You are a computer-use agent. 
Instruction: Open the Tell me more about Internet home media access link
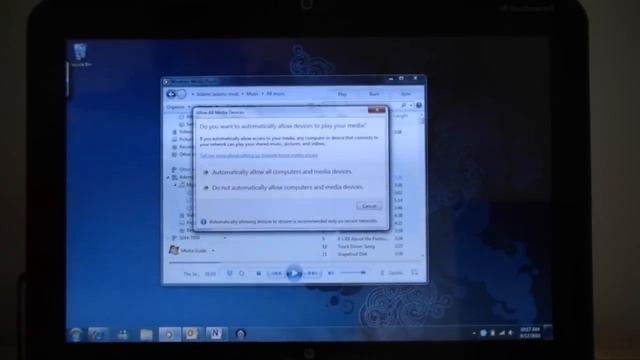(258, 155)
